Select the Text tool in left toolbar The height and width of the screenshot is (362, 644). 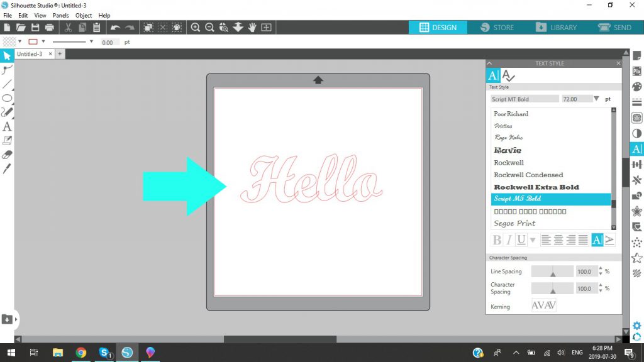tap(7, 126)
